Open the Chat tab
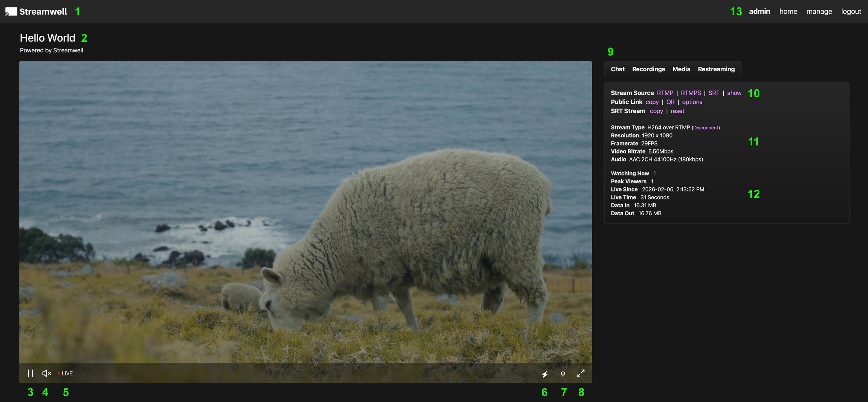Screen dimensions: 868x402 tap(617, 69)
